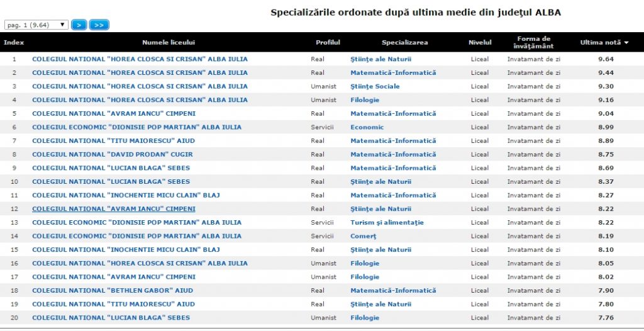Viewport: 644px width, 331px height.
Task: Open Turism şi alimentaţie specialization
Action: [x=387, y=222]
